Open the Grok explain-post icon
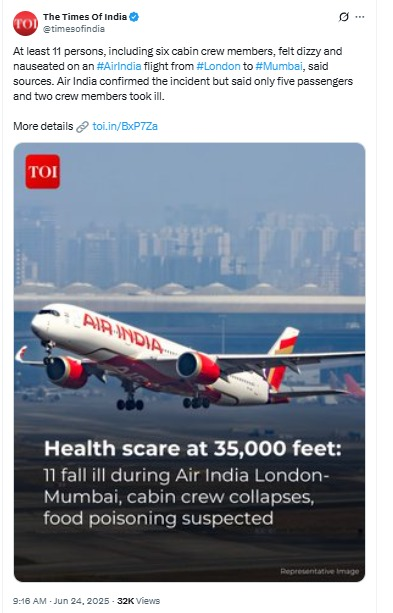This screenshot has height=613, width=393. tap(344, 17)
